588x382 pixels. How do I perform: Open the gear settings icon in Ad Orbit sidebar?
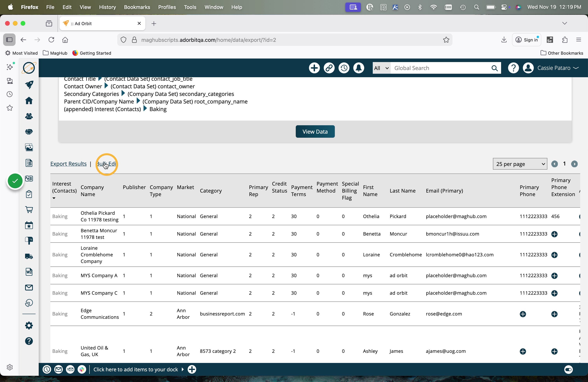(29, 325)
